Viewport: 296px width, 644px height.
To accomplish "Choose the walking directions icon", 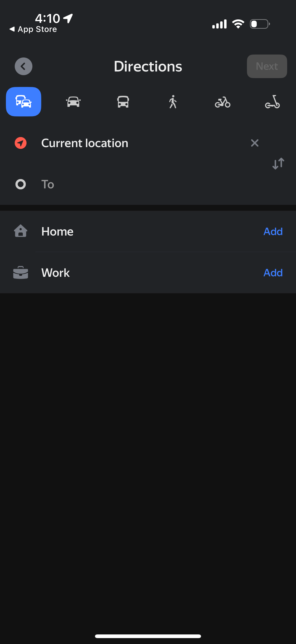I will [173, 101].
